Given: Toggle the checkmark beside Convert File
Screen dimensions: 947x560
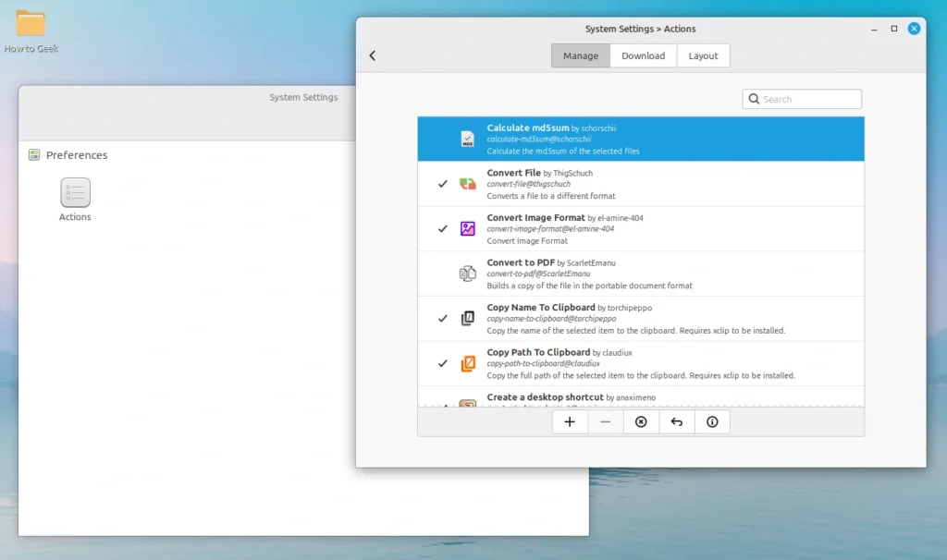Looking at the screenshot, I should (442, 183).
